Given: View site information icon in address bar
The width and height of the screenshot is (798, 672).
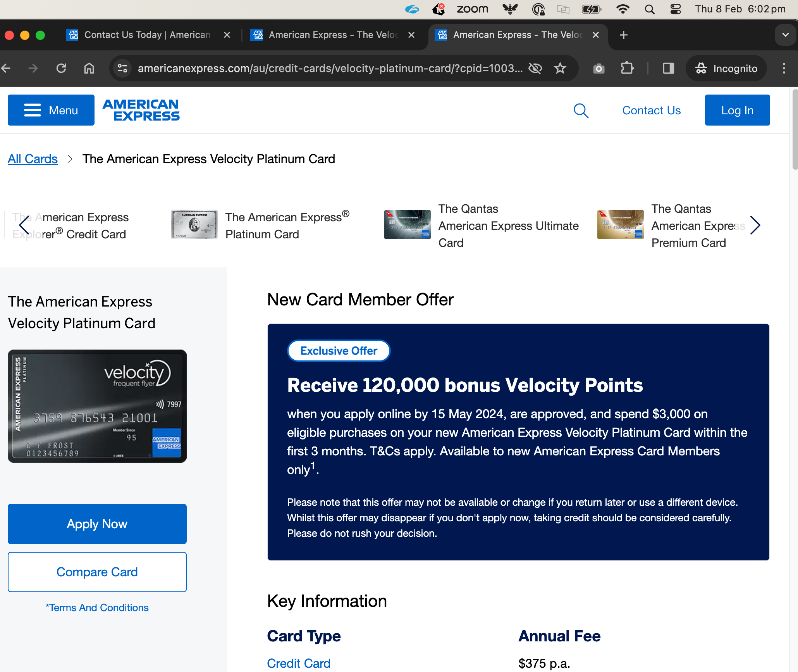Looking at the screenshot, I should point(122,68).
